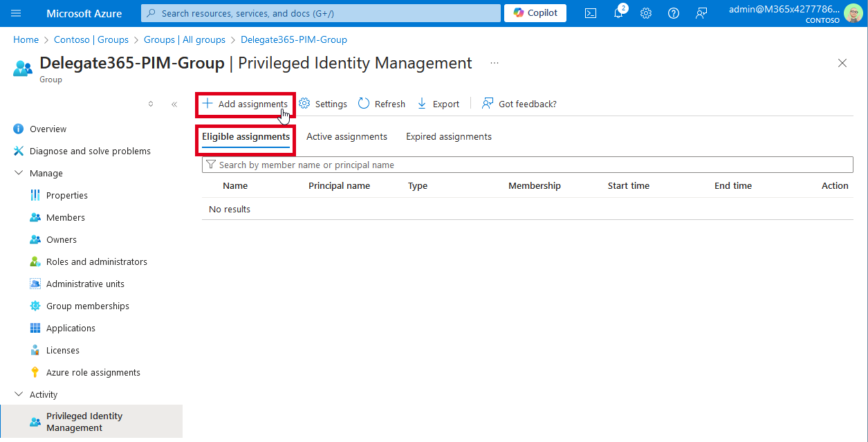Viewport: 868px width, 442px height.
Task: Click Add assignments
Action: [246, 104]
